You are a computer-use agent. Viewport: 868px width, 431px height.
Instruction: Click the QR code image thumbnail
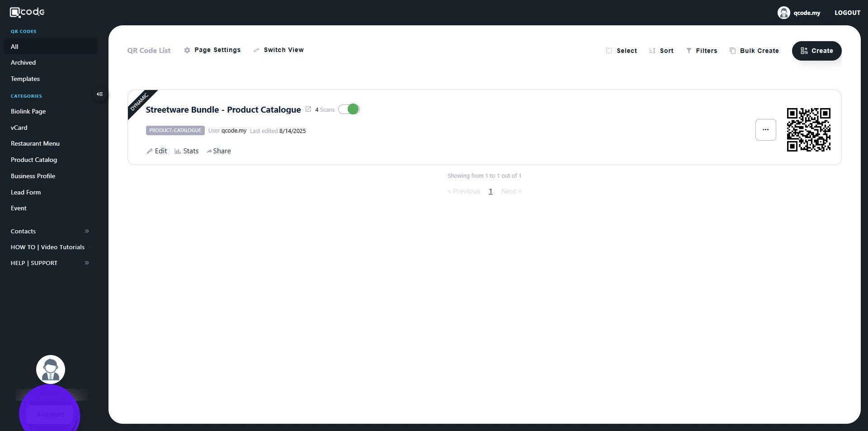pos(808,130)
